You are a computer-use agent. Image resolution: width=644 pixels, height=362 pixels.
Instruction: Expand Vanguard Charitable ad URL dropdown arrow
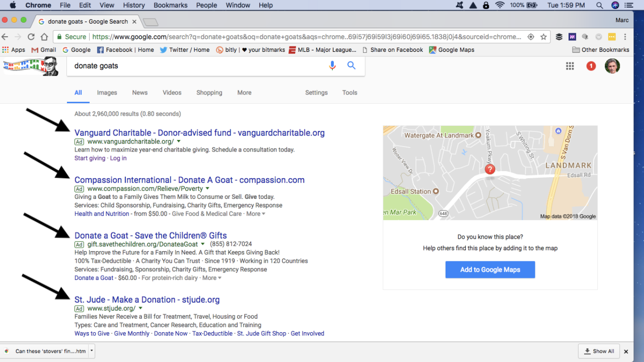coord(179,142)
